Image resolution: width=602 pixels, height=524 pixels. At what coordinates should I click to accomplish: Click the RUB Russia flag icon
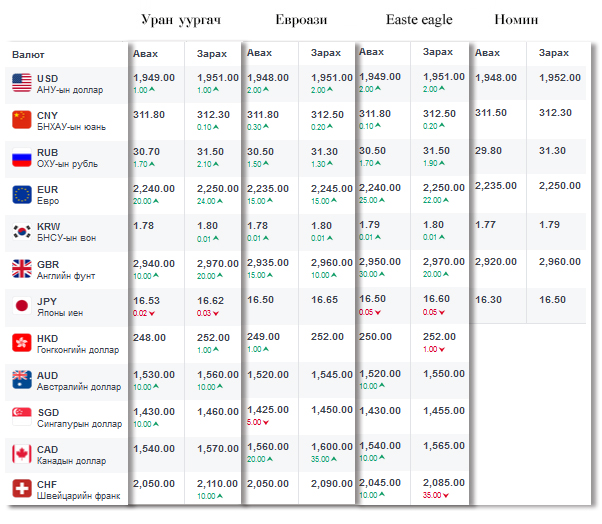pyautogui.click(x=21, y=157)
